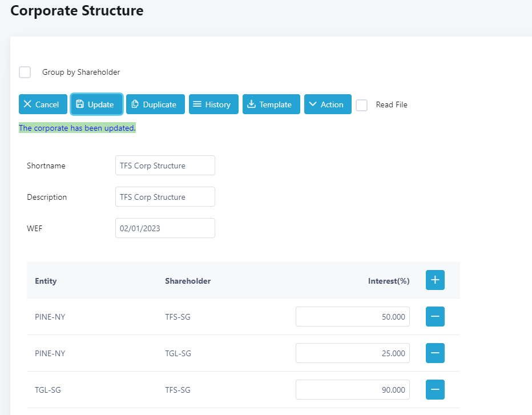Click the Shareholder column header
532x415 pixels.
(x=188, y=281)
